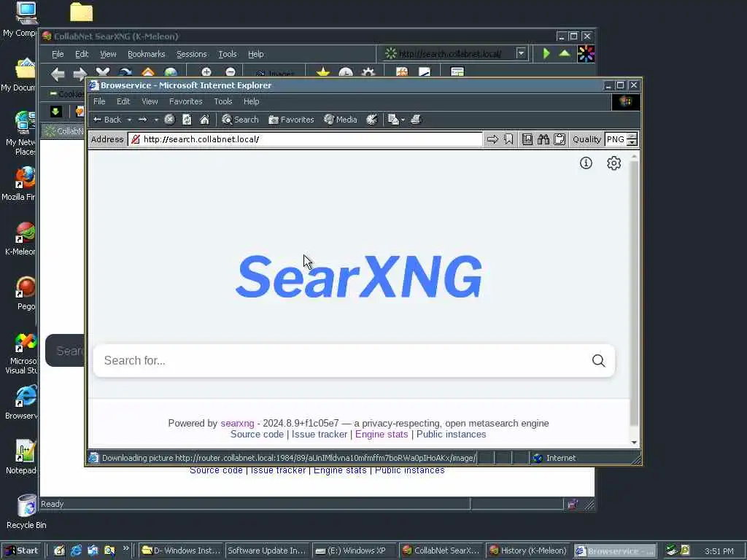Image resolution: width=747 pixels, height=560 pixels.
Task: Open the Start button
Action: [x=22, y=551]
